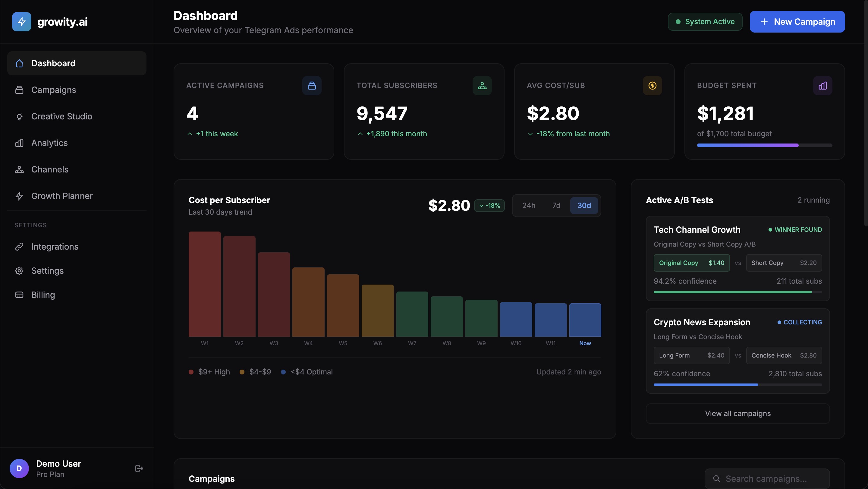Click the subscribers icon on Total Subscribers card

pyautogui.click(x=482, y=86)
